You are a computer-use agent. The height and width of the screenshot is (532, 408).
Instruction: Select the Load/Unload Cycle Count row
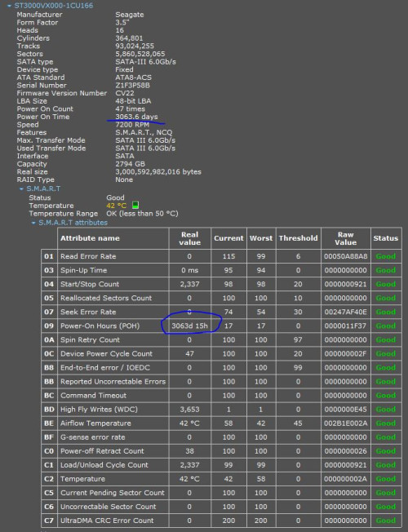pyautogui.click(x=221, y=465)
